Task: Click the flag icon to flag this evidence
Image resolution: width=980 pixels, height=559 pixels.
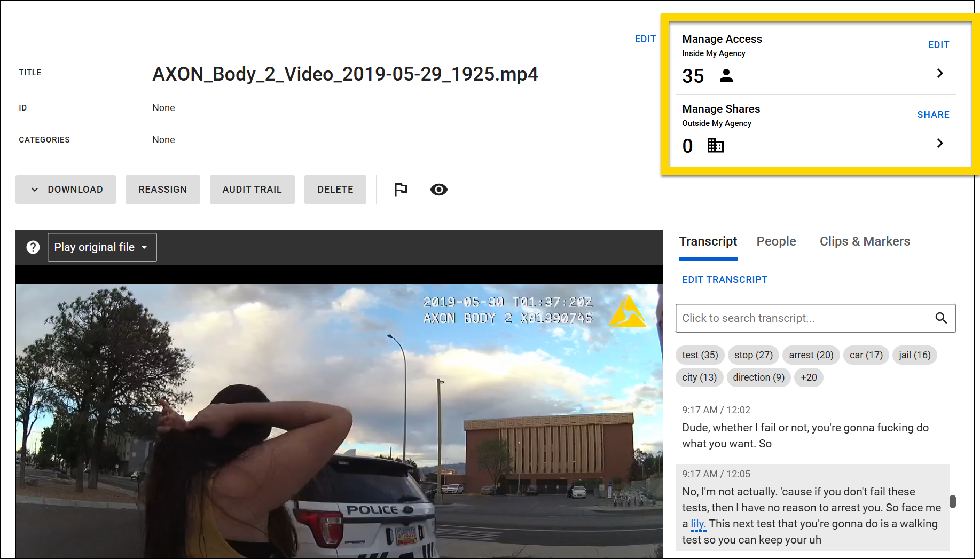Action: tap(400, 190)
